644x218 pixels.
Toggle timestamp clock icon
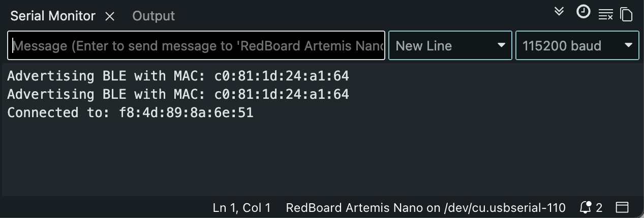click(583, 12)
